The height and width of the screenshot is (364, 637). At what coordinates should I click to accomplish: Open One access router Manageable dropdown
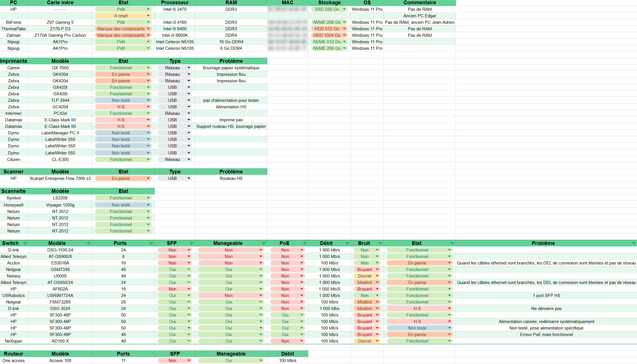(231, 361)
